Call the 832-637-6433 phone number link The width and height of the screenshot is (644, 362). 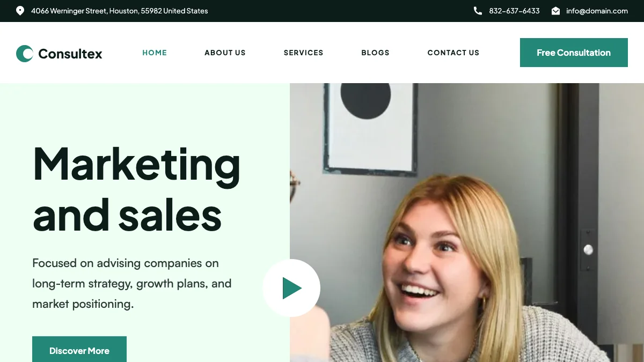coord(514,11)
